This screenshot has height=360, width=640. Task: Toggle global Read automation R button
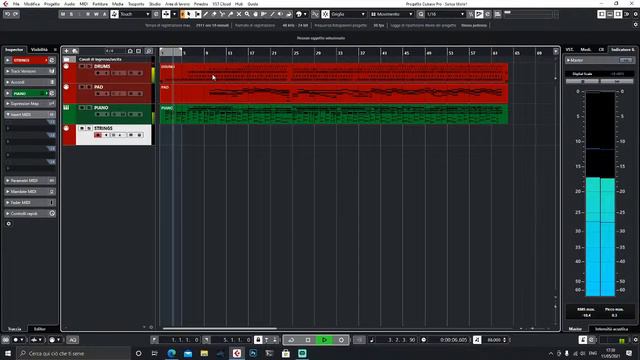pyautogui.click(x=88, y=14)
